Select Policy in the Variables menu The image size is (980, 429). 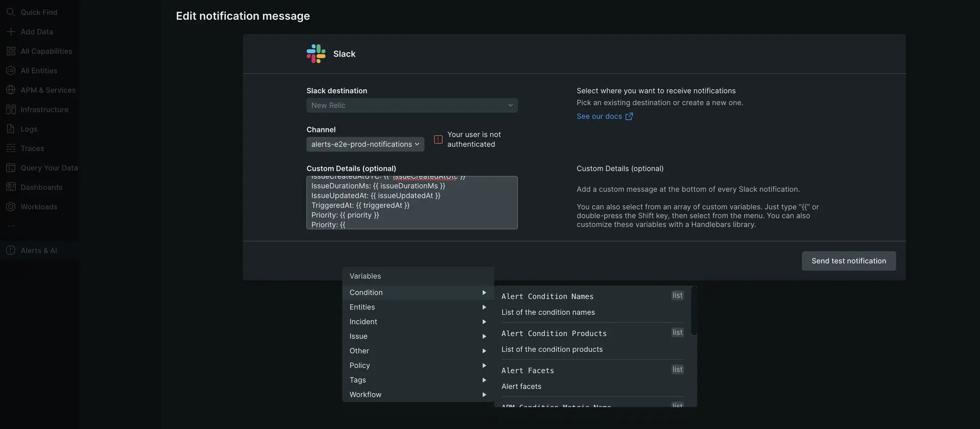click(360, 366)
